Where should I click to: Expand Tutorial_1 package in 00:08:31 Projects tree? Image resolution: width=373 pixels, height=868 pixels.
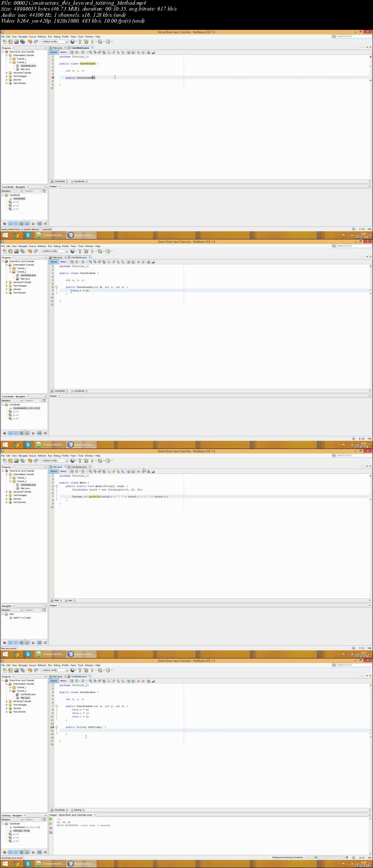[x=10, y=687]
